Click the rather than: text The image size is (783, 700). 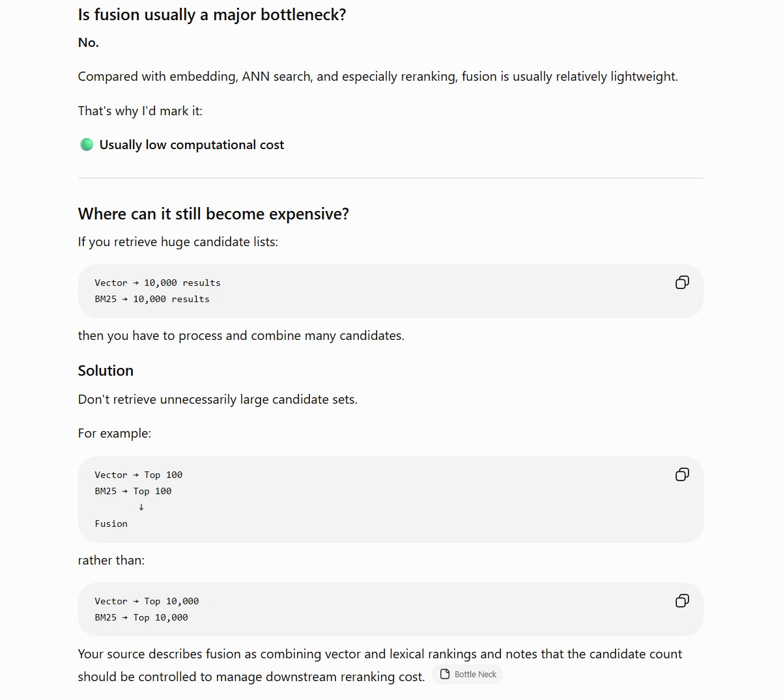tap(111, 560)
